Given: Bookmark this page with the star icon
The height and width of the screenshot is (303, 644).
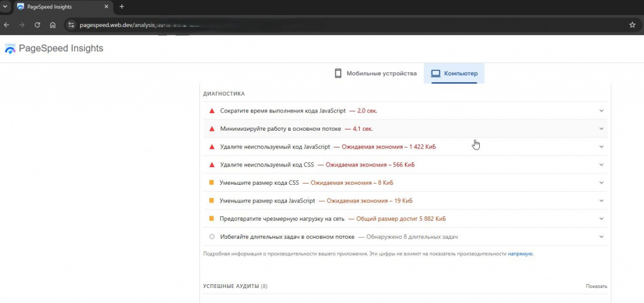Looking at the screenshot, I should (633, 25).
